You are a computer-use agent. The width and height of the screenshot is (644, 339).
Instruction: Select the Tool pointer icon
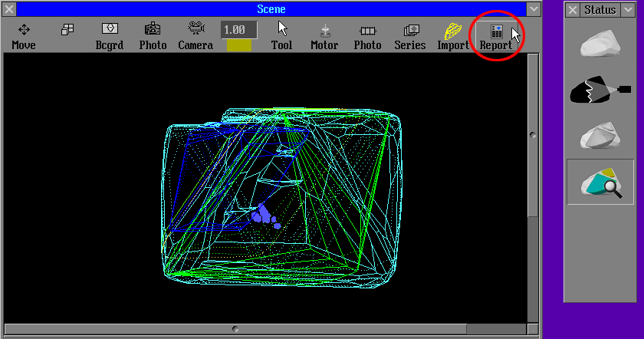pos(282,35)
